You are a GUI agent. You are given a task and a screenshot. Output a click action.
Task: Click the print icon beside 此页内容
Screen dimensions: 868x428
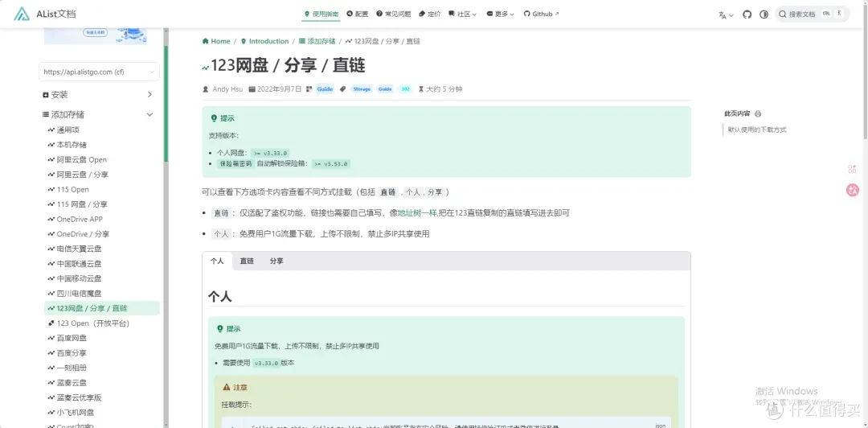pos(758,113)
